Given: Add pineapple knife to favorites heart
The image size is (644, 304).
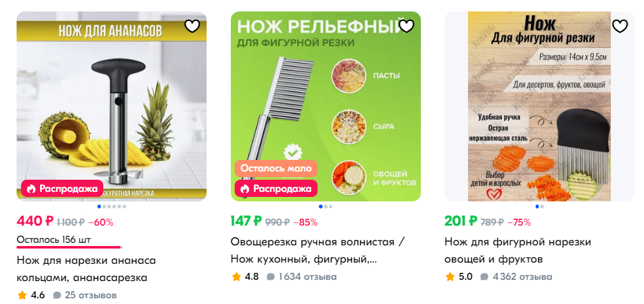Looking at the screenshot, I should pyautogui.click(x=192, y=26).
